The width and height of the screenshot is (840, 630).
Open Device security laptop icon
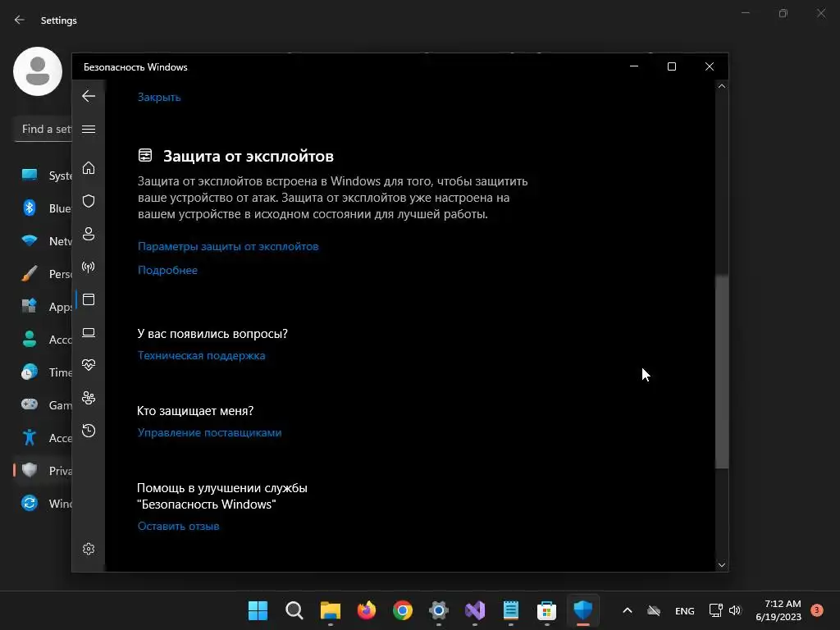pos(89,333)
